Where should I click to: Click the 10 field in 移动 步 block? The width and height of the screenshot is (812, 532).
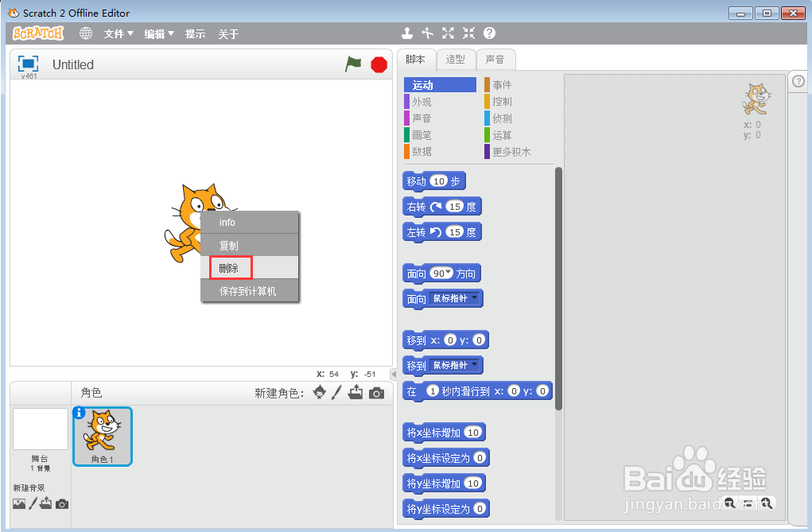pyautogui.click(x=439, y=181)
